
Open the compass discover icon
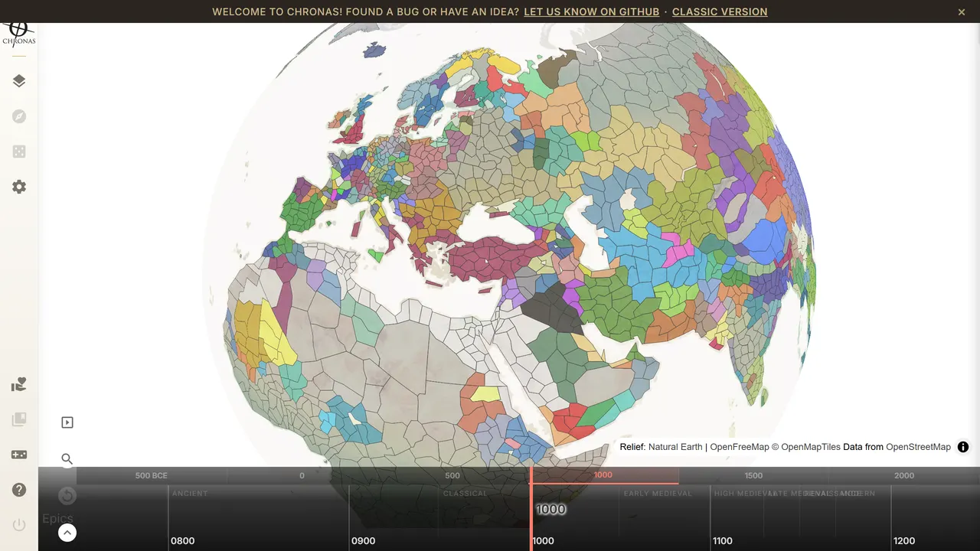[19, 116]
